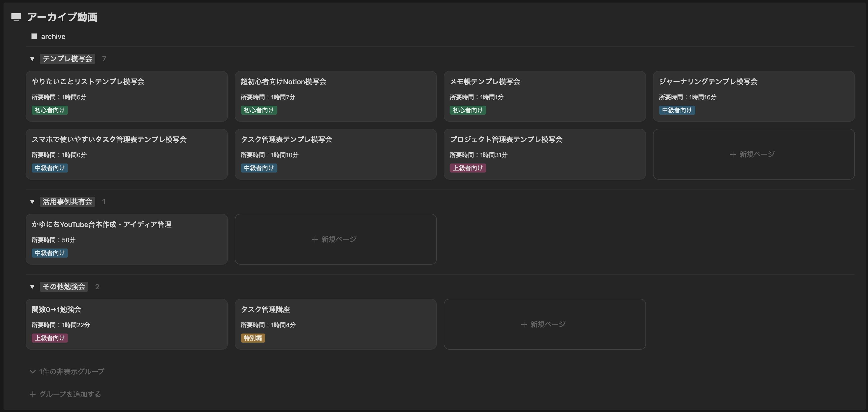Open タスク管理講座 card
868x412 pixels.
pos(336,324)
